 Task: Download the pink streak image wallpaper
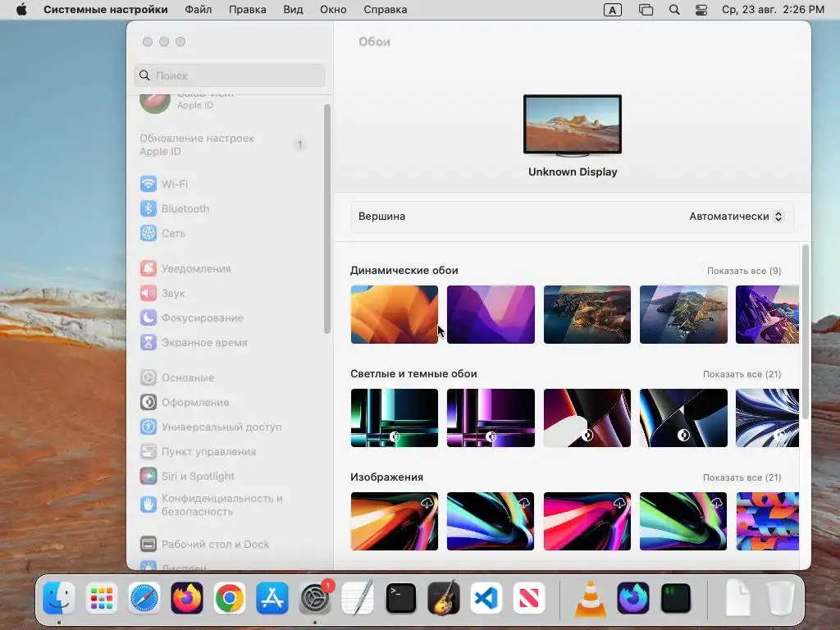(620, 503)
